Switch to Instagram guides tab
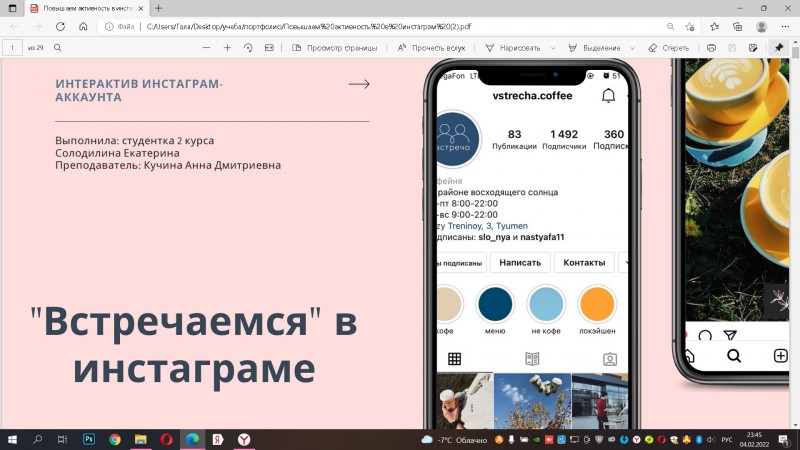The width and height of the screenshot is (800, 450). coord(532,359)
